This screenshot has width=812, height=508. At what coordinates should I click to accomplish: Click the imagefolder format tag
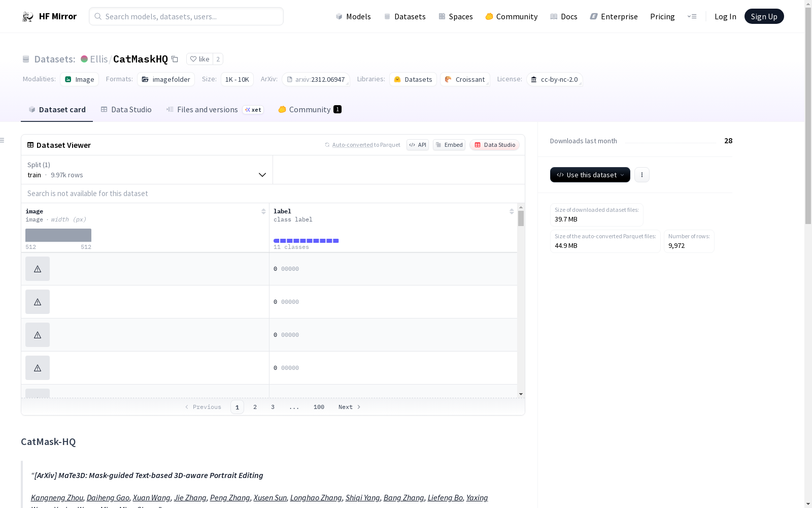[x=166, y=79]
